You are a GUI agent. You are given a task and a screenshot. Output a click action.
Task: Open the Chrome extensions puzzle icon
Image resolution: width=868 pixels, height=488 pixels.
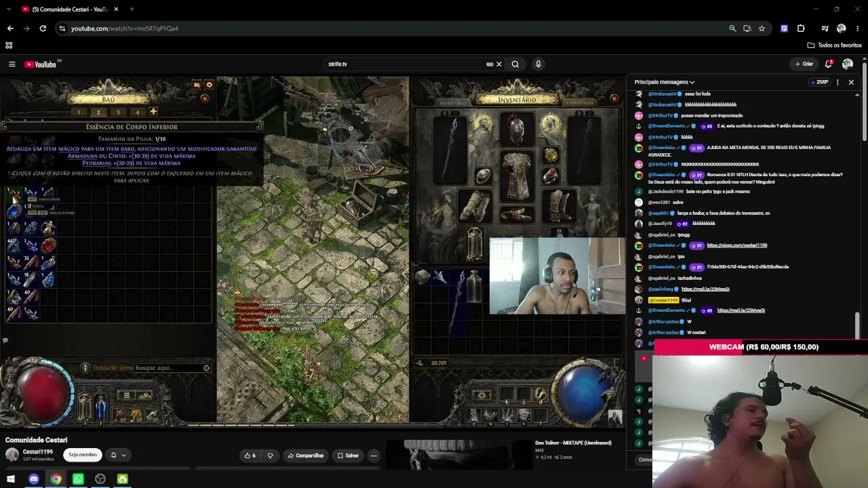click(801, 28)
